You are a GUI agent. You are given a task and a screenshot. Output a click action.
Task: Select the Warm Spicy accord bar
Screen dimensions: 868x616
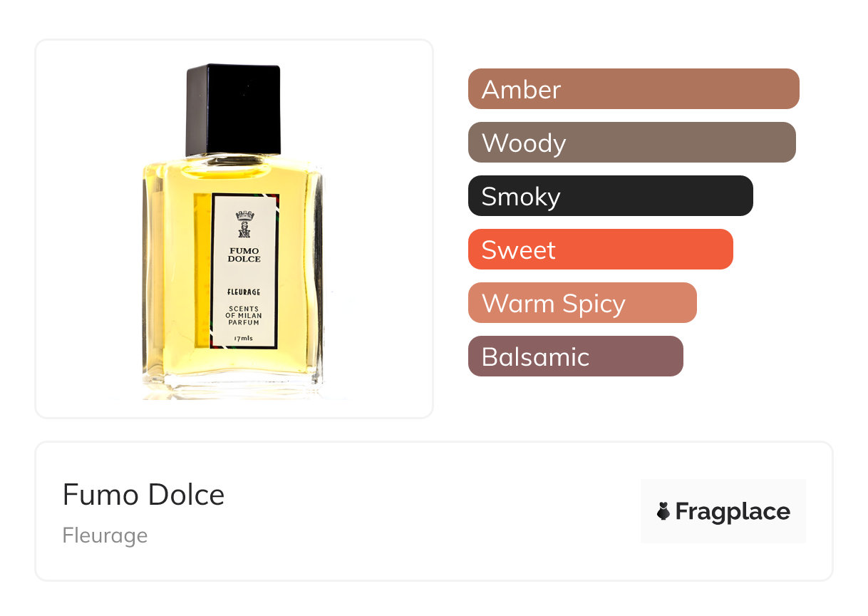point(582,303)
